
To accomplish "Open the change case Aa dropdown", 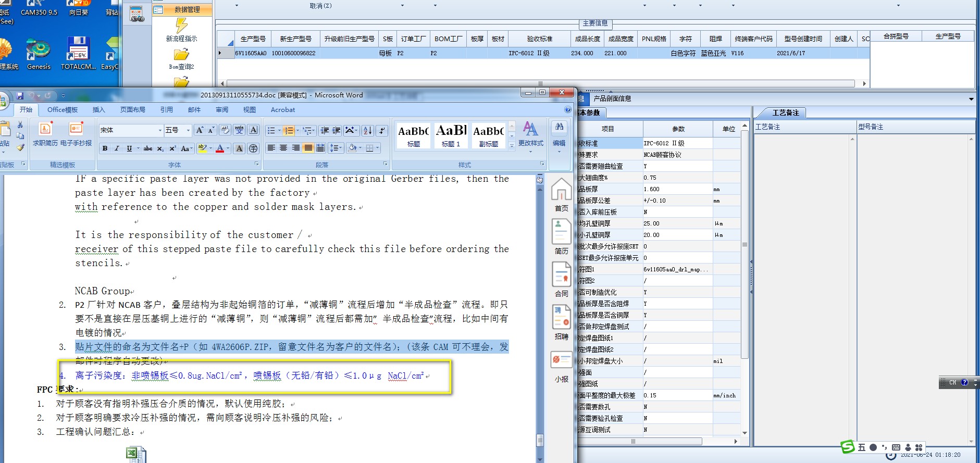I will coord(187,148).
